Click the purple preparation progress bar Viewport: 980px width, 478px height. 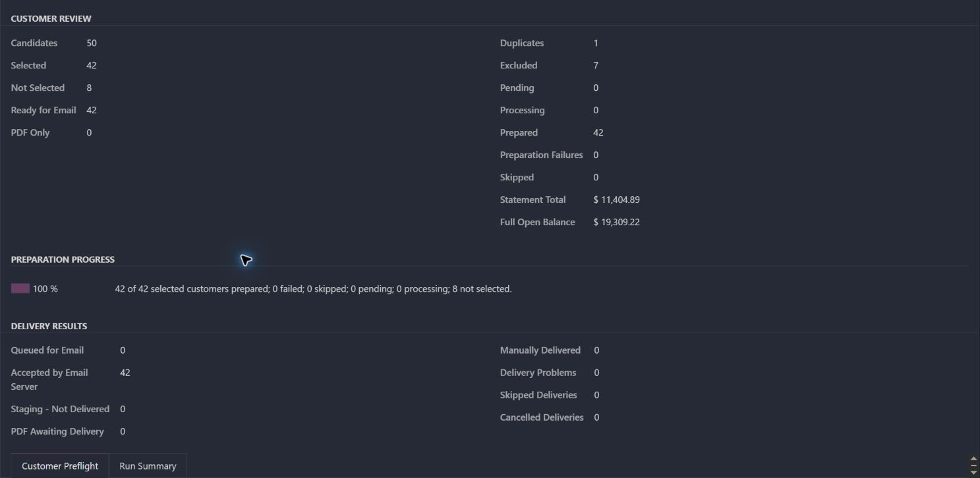coord(20,288)
